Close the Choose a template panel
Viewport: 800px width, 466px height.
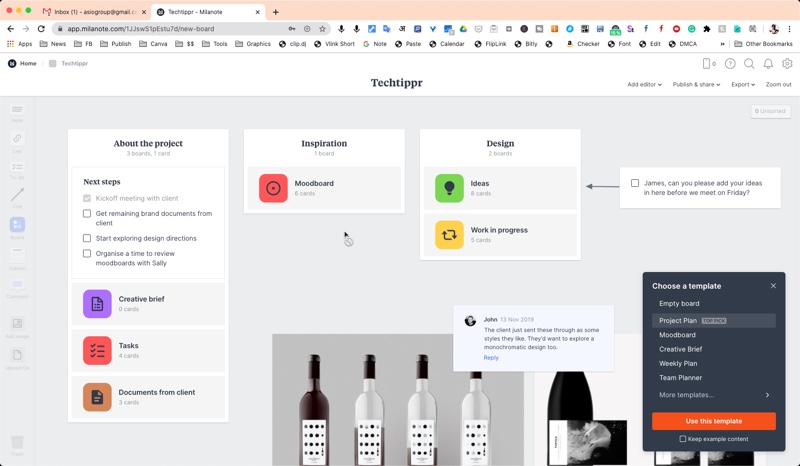[x=773, y=286]
